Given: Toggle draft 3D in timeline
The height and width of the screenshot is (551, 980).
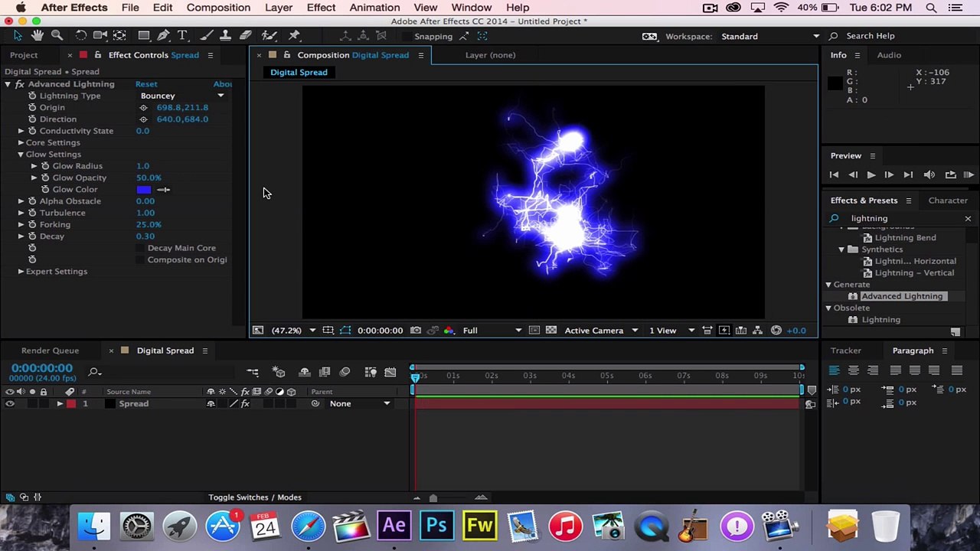Looking at the screenshot, I should [279, 373].
